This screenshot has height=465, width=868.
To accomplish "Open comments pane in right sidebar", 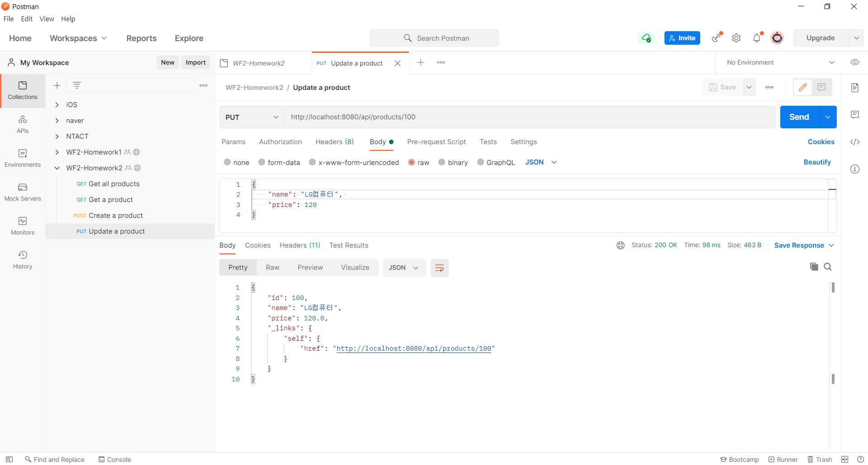I will 854,115.
